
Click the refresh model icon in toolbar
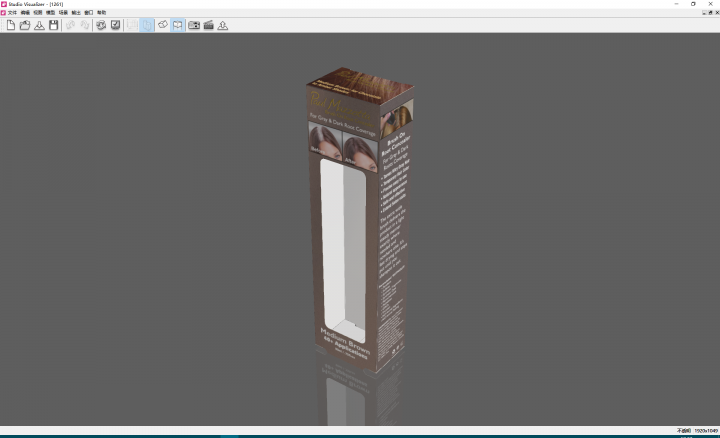pos(101,25)
